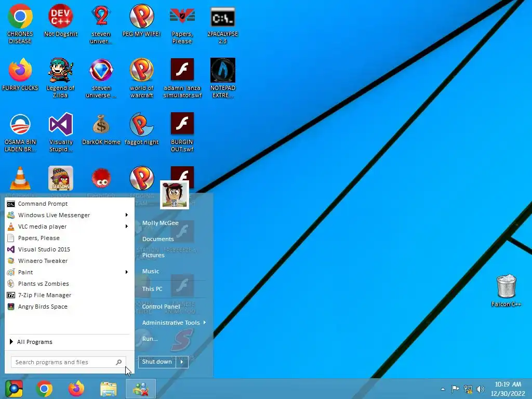Expand Administrative Tools submenu
The width and height of the screenshot is (532, 399).
(x=174, y=323)
